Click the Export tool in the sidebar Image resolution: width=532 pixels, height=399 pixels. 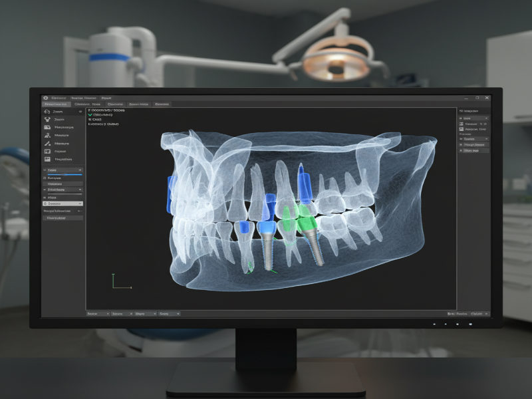(x=61, y=150)
